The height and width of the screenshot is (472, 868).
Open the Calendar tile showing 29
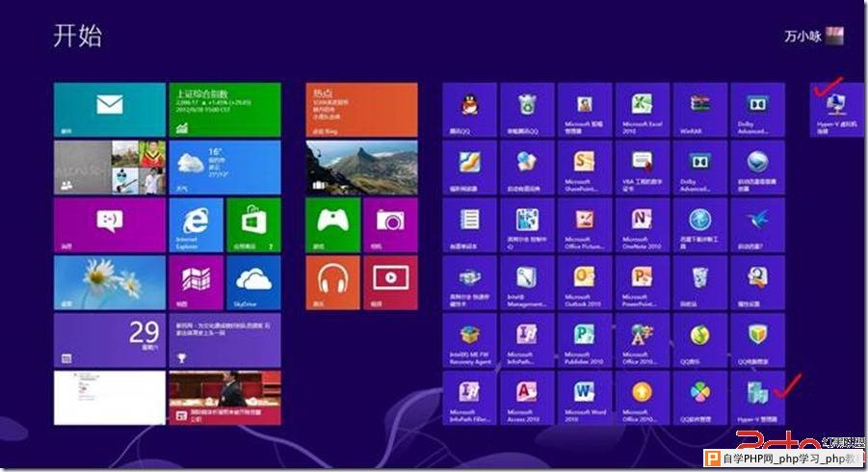pyautogui.click(x=110, y=340)
